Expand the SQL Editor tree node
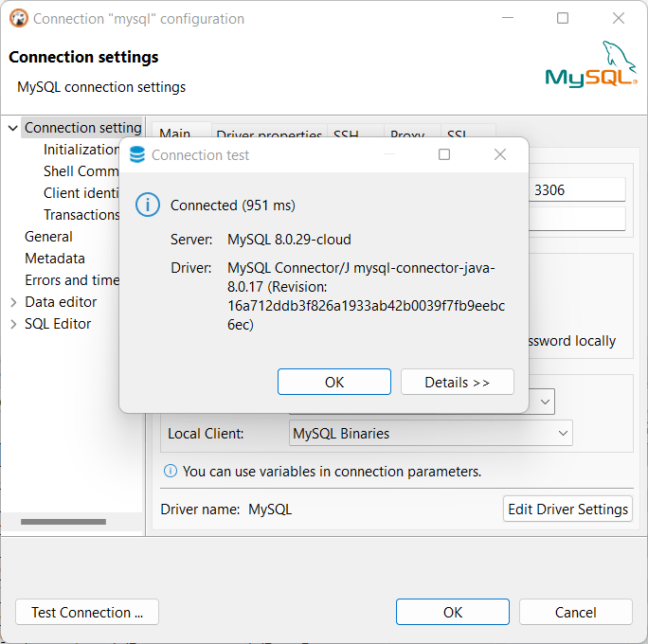Screen dimensions: 648x644 (12, 324)
